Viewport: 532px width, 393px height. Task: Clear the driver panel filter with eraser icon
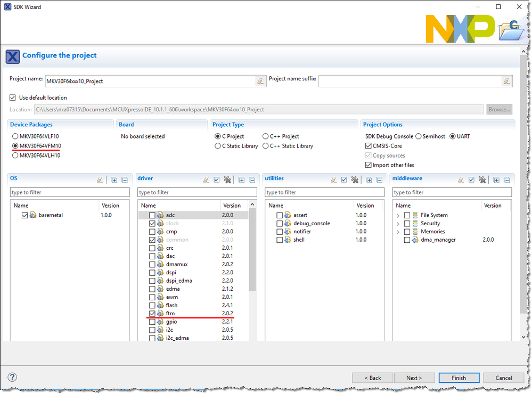206,180
